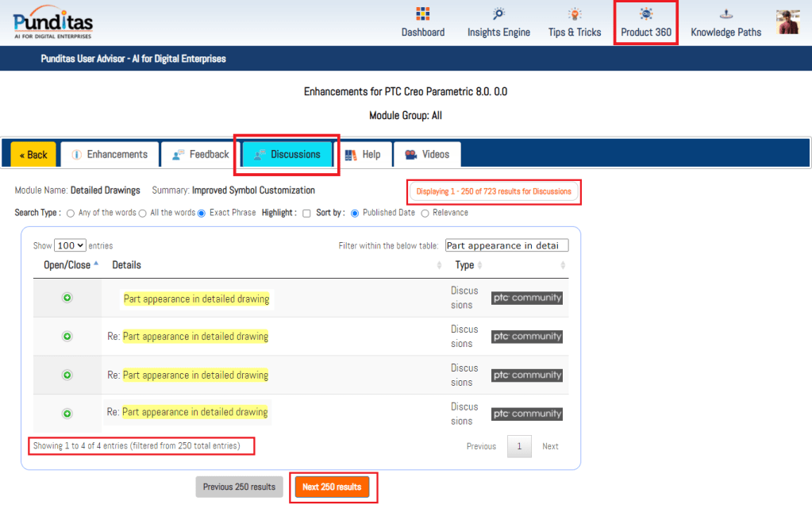Click the Insights Engine icon
This screenshot has height=516, width=812.
point(498,14)
